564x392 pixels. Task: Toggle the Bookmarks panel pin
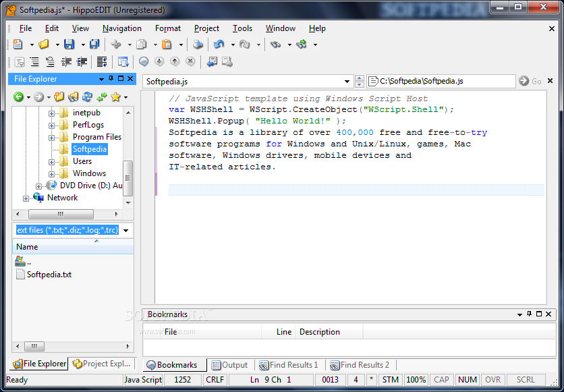pos(529,314)
